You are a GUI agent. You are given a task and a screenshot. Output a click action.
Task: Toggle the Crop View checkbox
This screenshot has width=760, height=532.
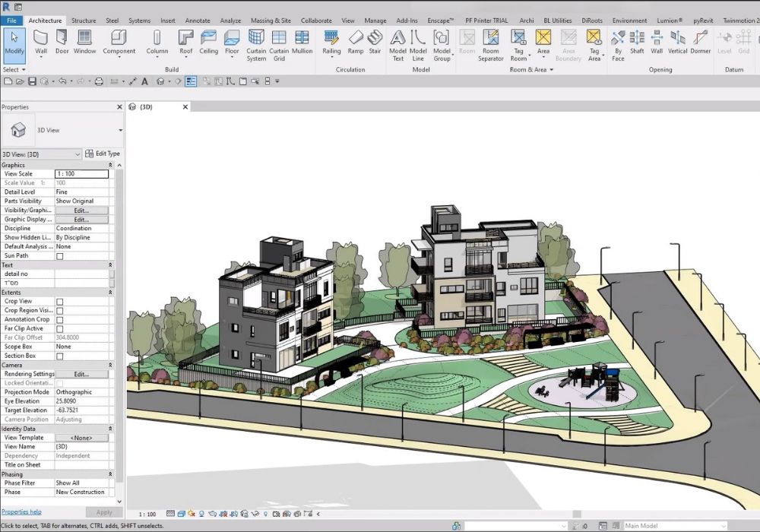60,302
